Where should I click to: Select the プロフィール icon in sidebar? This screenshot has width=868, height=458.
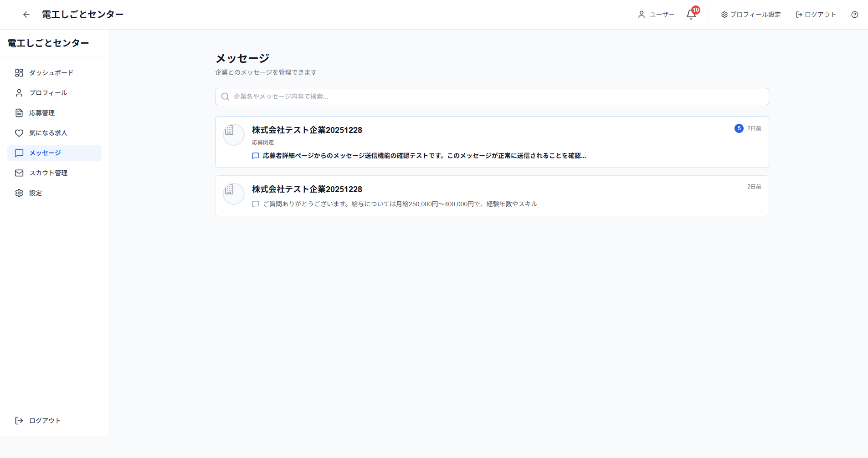click(19, 92)
